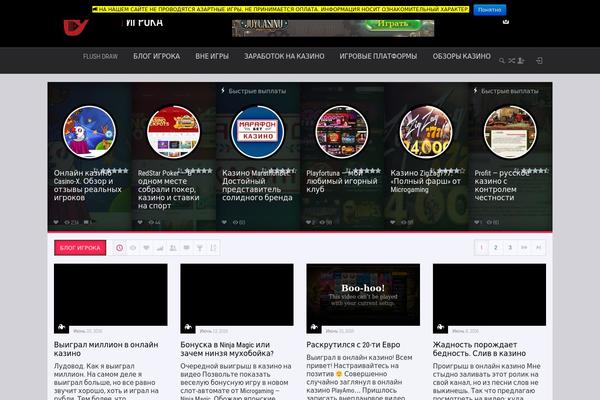Sort blog posts by likes heart icon
Screen dimensions: 600x400
coord(146,248)
